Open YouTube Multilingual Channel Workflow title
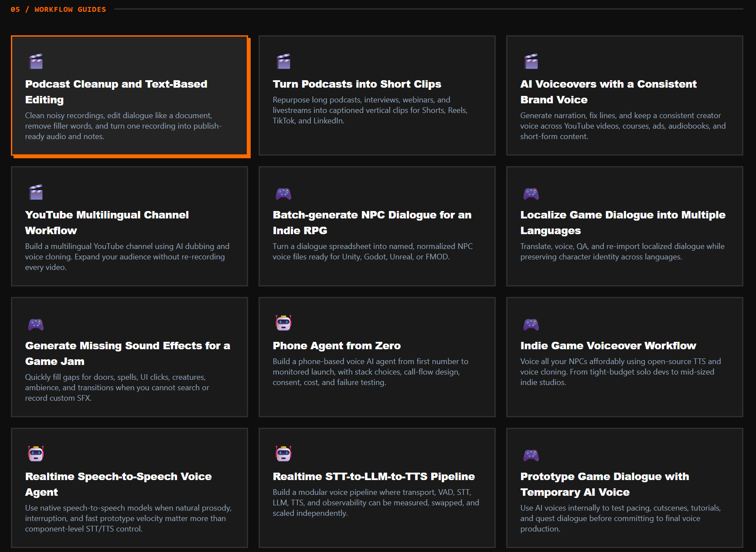The image size is (756, 552). pyautogui.click(x=107, y=223)
